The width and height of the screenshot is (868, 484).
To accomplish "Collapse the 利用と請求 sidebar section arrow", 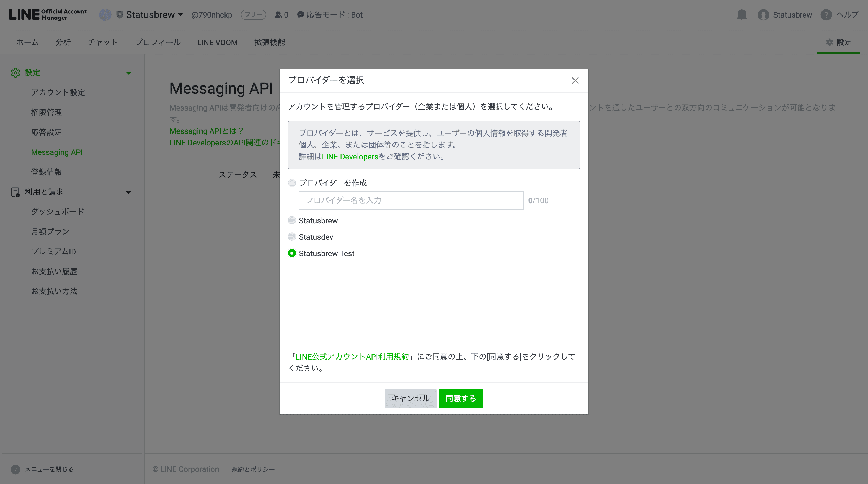I will (128, 192).
